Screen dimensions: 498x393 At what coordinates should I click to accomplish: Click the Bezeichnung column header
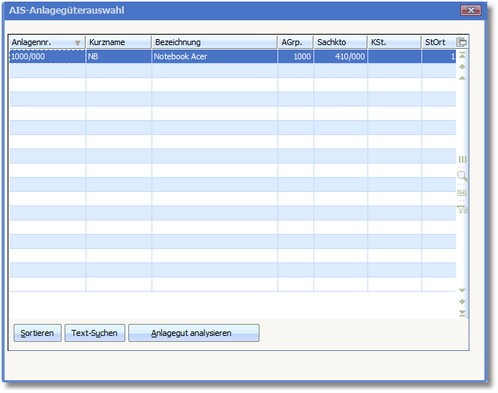tap(214, 42)
